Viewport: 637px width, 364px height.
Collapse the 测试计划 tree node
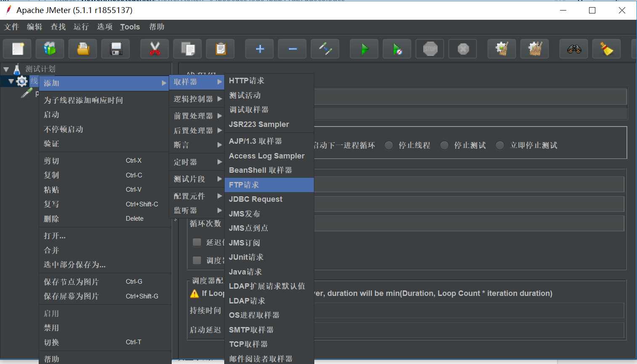[x=6, y=69]
